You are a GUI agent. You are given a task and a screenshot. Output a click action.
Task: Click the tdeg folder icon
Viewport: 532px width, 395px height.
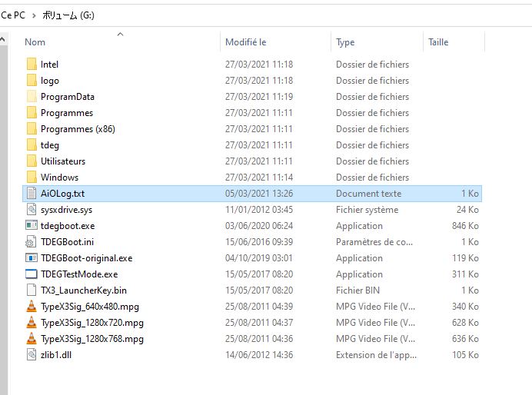(32, 145)
